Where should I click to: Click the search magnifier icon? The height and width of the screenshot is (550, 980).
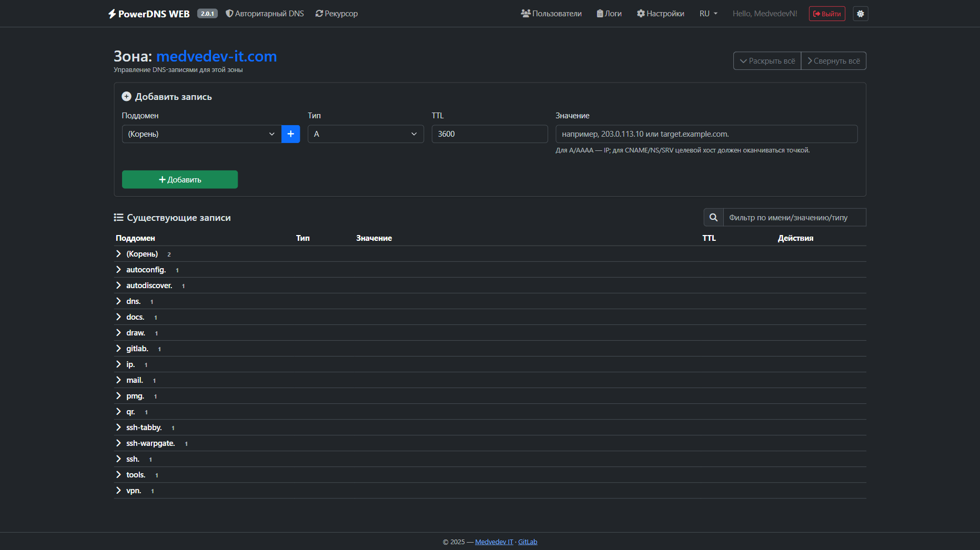(713, 218)
